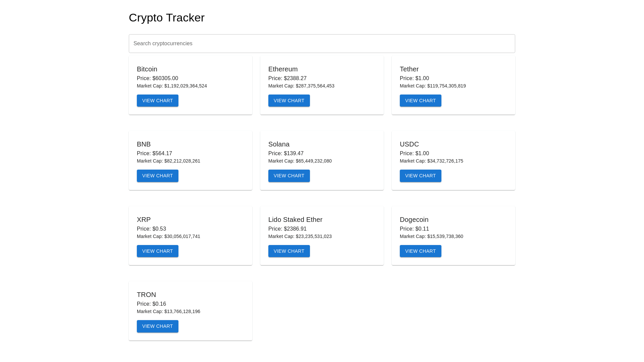
Task: Show the Solana price chart
Action: 289,176
